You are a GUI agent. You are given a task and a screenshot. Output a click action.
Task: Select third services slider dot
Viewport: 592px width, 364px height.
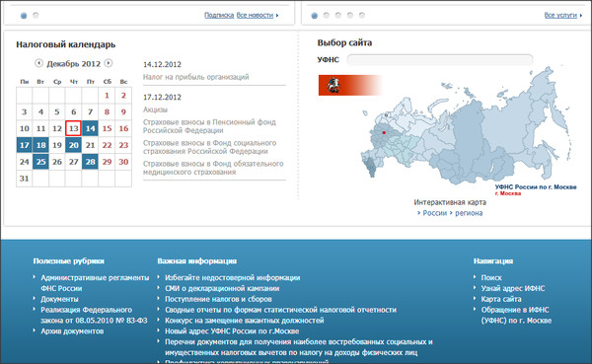338,15
